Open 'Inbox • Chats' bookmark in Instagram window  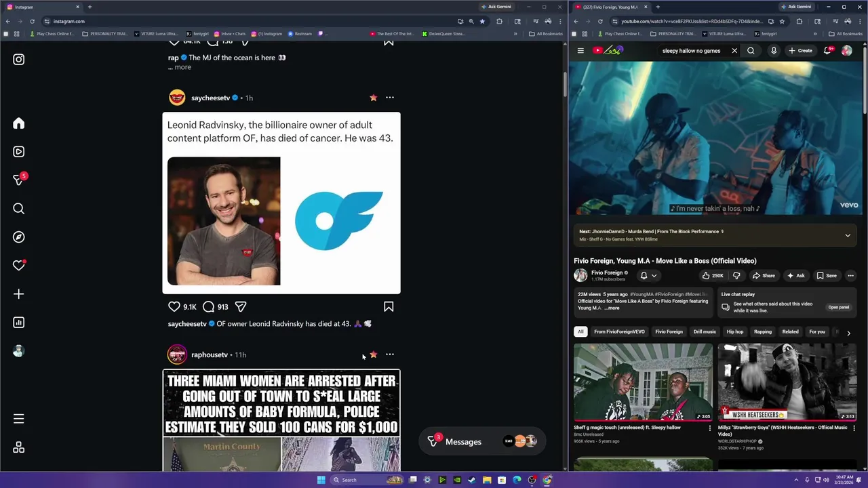coord(229,33)
